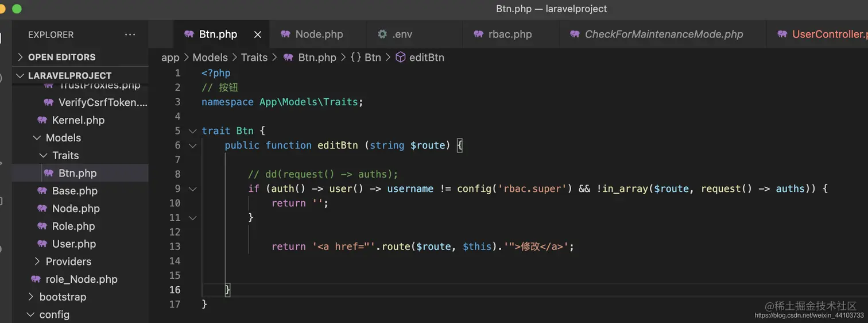The height and width of the screenshot is (323, 868).
Task: Click the editBtn breadcrumb method
Action: (x=427, y=57)
